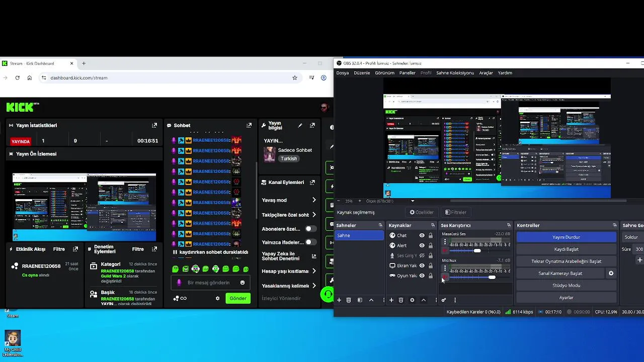Pop out Kick Sohbet widget

pos(249,125)
